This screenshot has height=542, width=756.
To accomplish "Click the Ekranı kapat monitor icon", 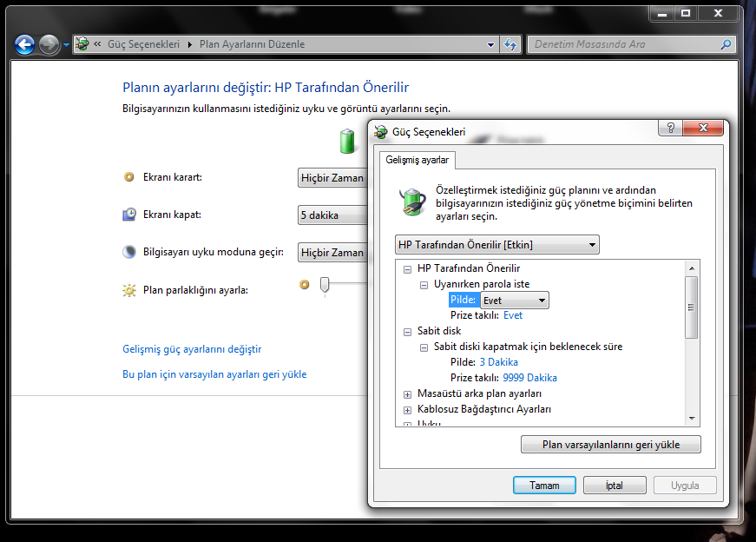I will pos(128,215).
